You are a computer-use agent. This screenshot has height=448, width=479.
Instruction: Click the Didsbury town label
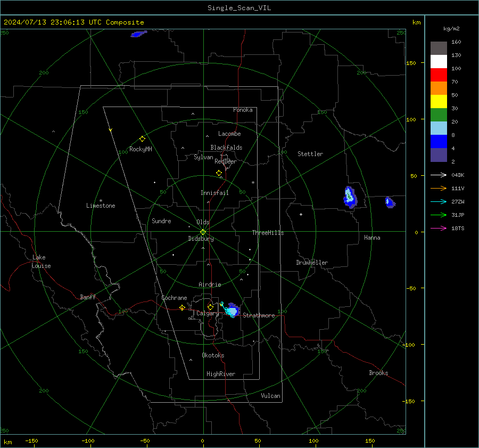201,239
